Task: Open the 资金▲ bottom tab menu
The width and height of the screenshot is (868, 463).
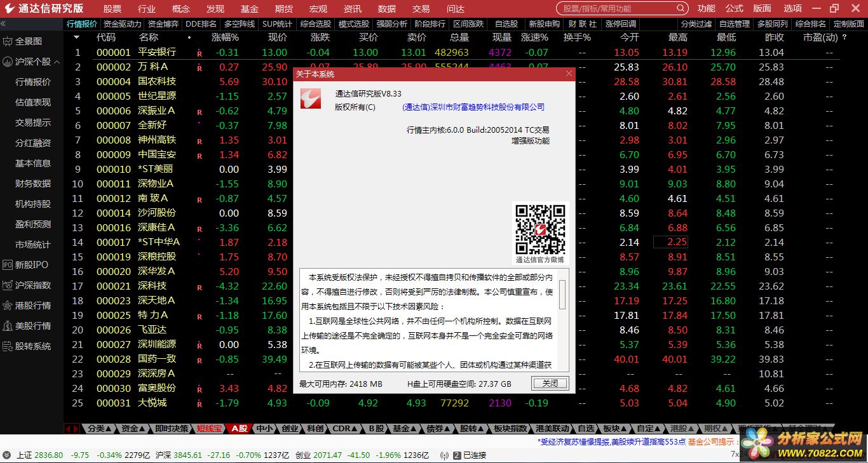Action: [134, 429]
